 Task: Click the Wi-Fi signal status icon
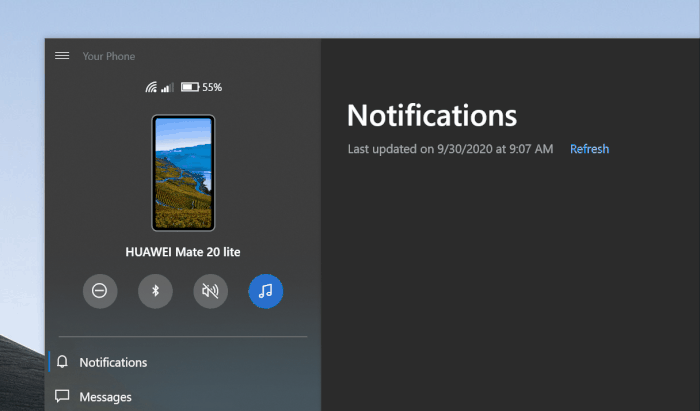[151, 87]
